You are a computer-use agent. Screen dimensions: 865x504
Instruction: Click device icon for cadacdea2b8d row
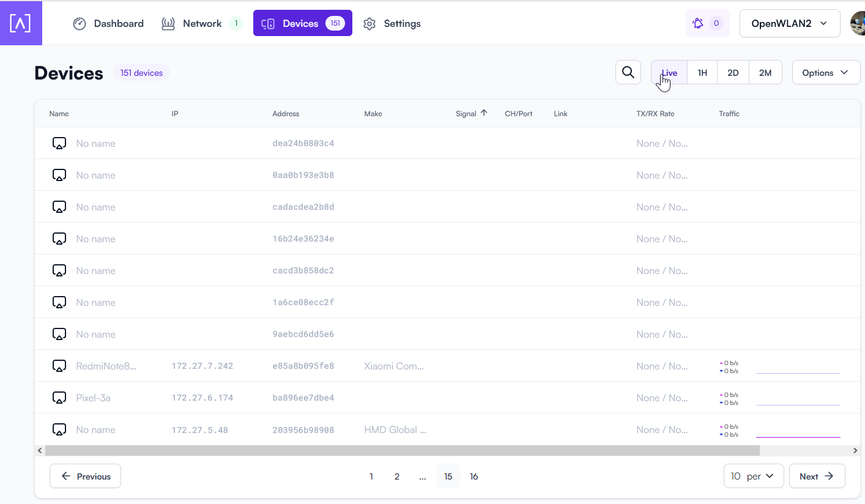(x=59, y=207)
